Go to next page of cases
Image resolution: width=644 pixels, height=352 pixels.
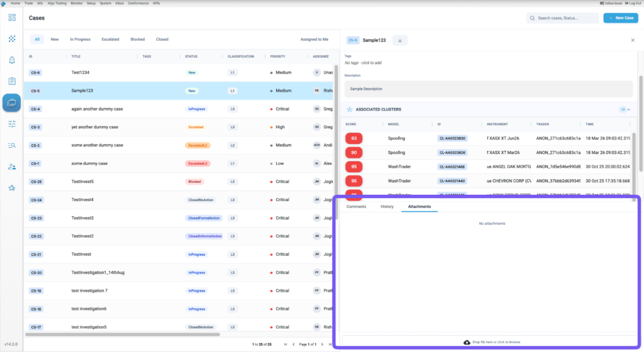322,344
